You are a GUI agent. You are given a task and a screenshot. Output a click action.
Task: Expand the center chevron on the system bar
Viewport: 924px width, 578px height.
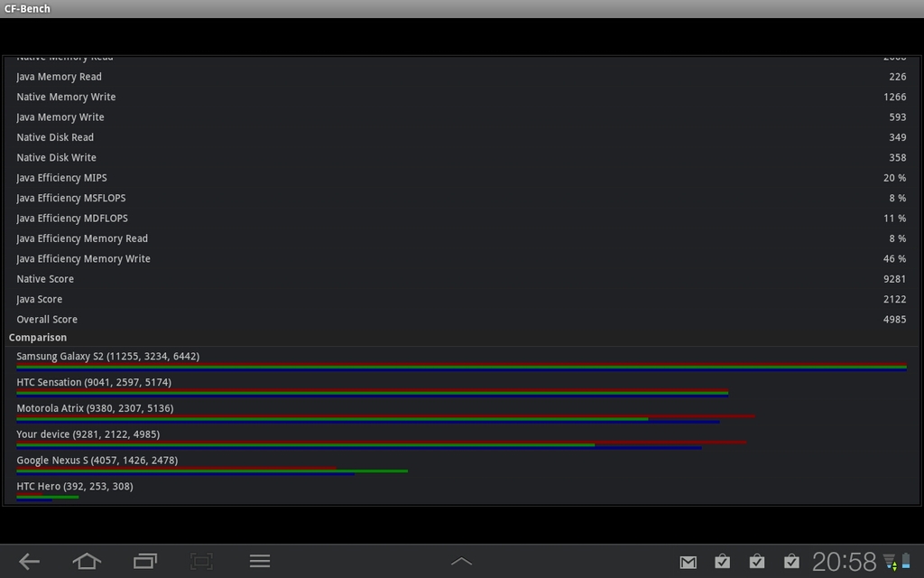coord(461,560)
